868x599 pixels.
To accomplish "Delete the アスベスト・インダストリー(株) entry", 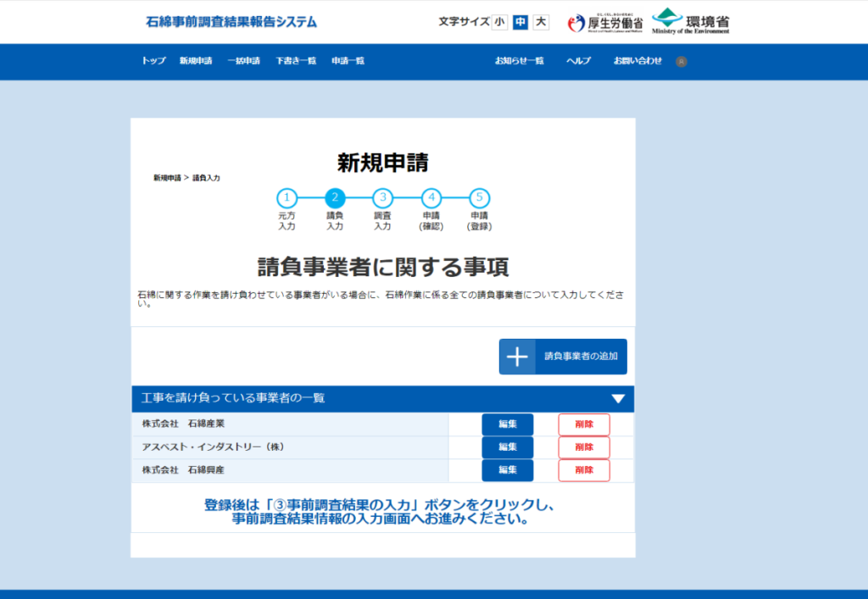I will point(583,447).
